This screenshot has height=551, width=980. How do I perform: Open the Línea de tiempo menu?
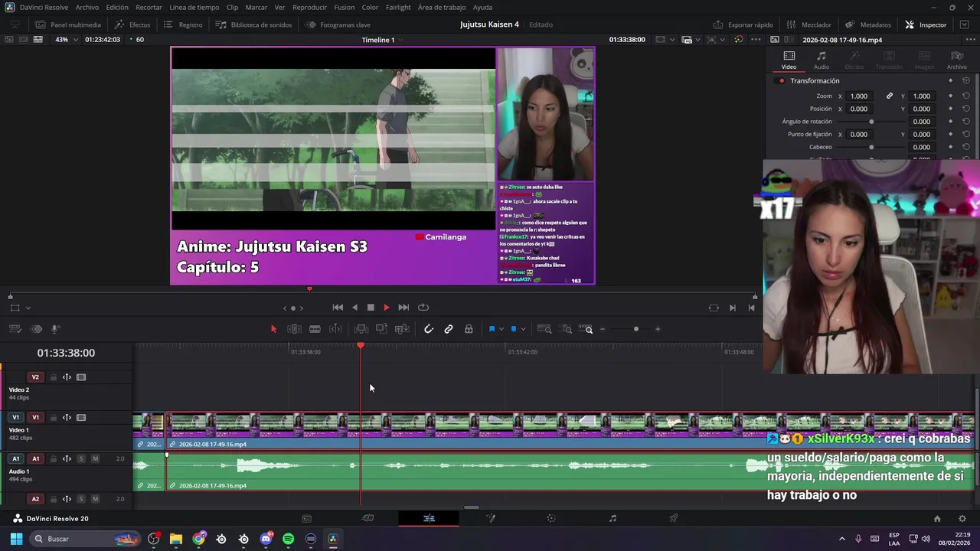click(x=194, y=7)
